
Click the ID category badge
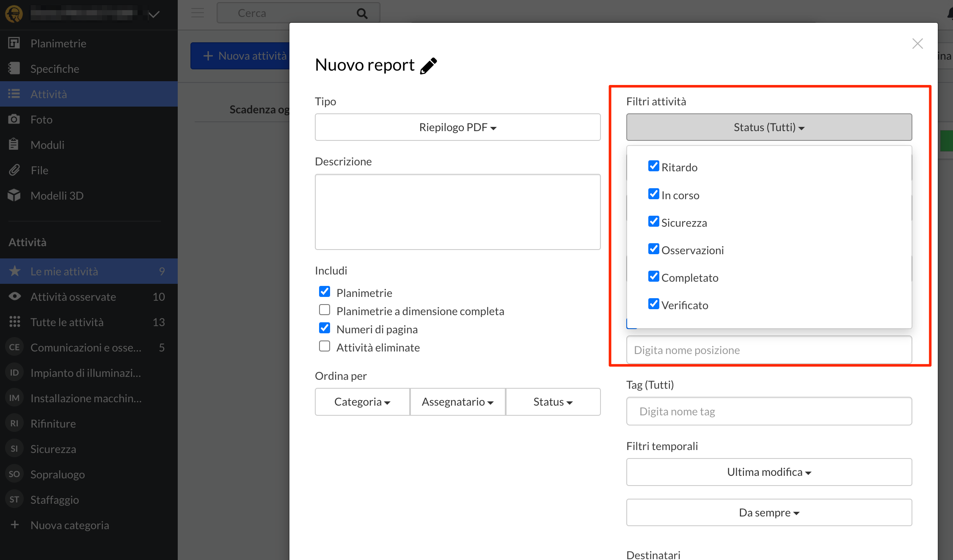point(14,373)
